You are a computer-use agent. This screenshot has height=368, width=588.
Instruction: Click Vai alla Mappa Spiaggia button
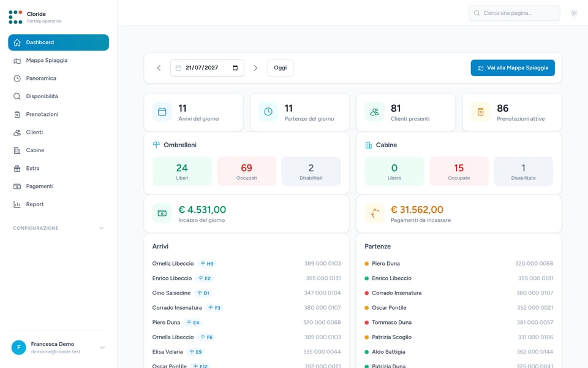pos(513,68)
